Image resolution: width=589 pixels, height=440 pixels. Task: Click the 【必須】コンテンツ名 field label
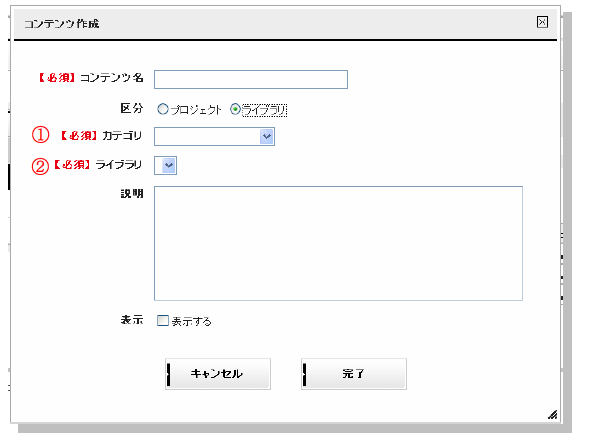(91, 78)
